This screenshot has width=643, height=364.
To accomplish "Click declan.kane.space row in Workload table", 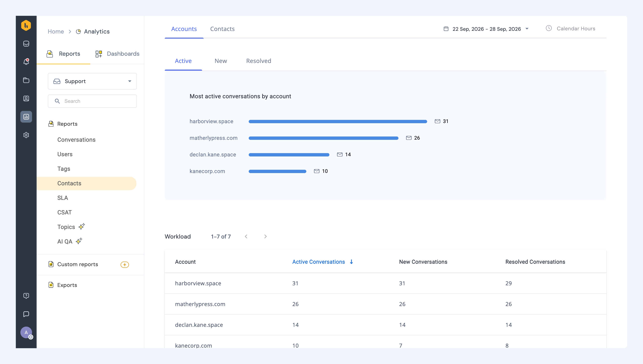I will coord(385,325).
